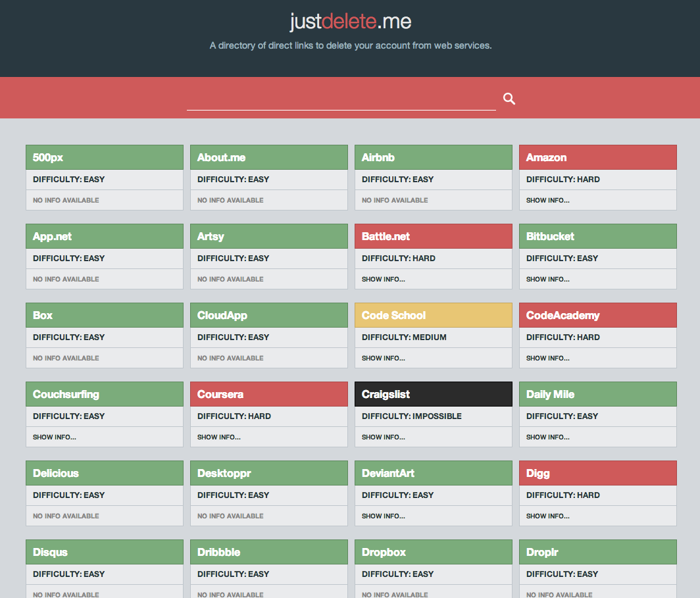Viewport: 700px width, 598px height.
Task: Open the justdelete.me site logo
Action: click(x=350, y=22)
